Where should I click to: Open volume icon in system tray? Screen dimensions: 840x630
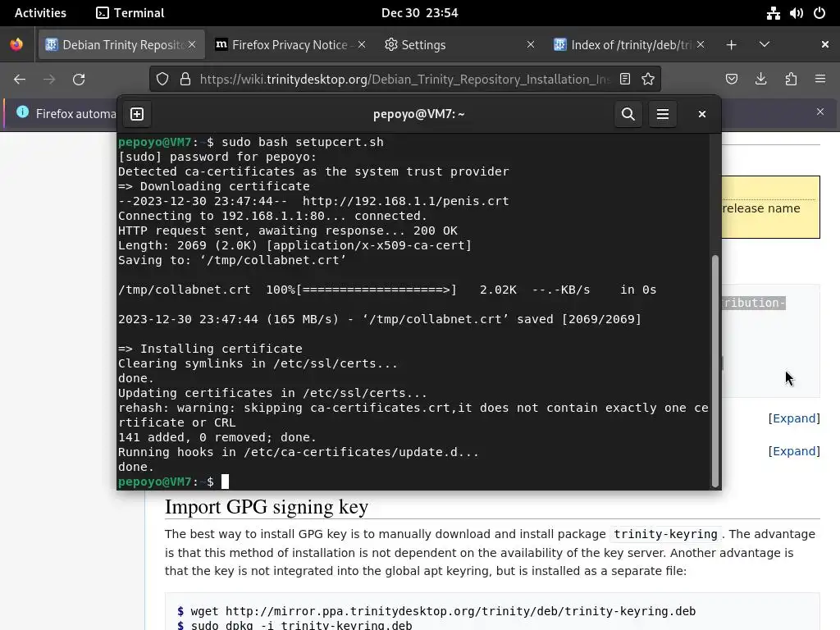pos(796,13)
